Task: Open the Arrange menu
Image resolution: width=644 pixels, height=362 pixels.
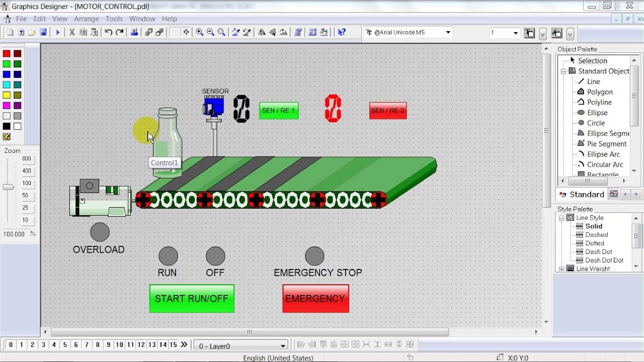Action: click(x=87, y=19)
